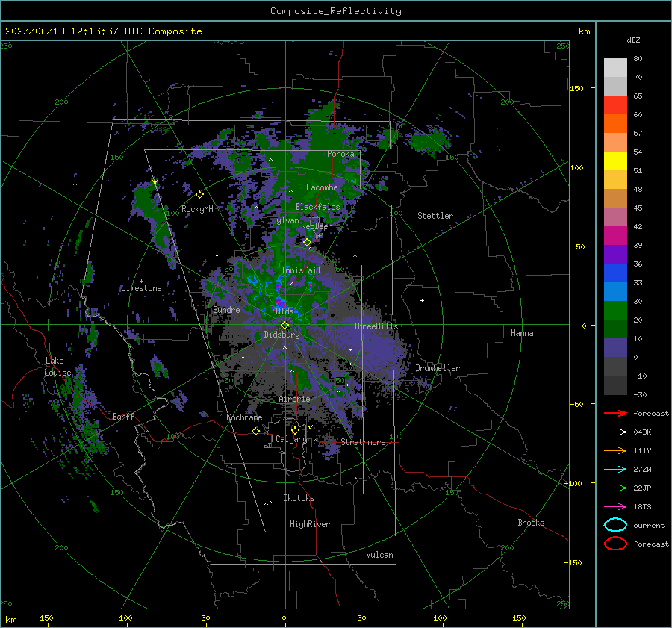This screenshot has height=628, width=672.
Task: Click the Airdrie town label
Action: tap(294, 399)
